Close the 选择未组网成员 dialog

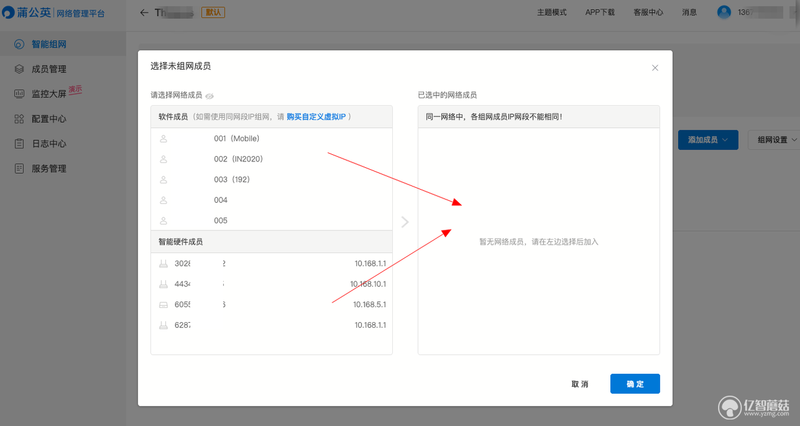point(655,68)
